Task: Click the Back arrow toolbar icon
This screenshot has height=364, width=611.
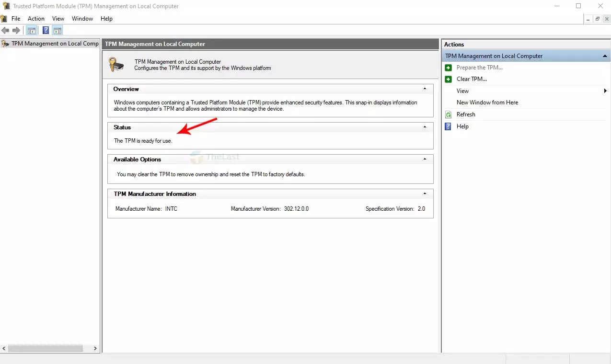Action: tap(5, 31)
